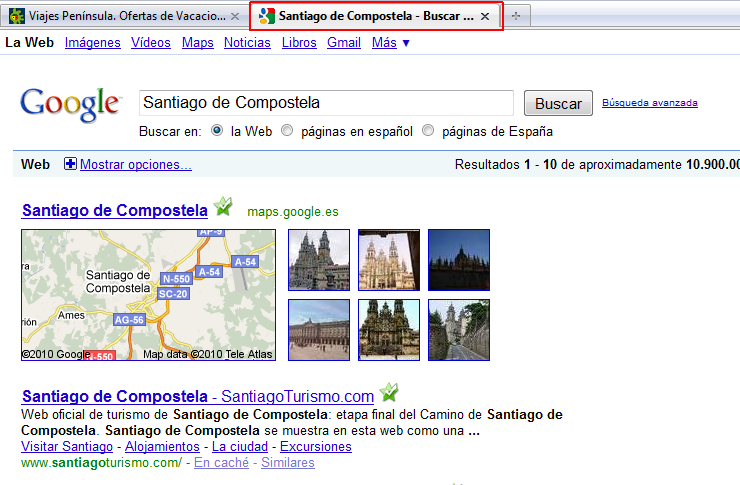Open Imágenes in the top navigation

tap(92, 42)
